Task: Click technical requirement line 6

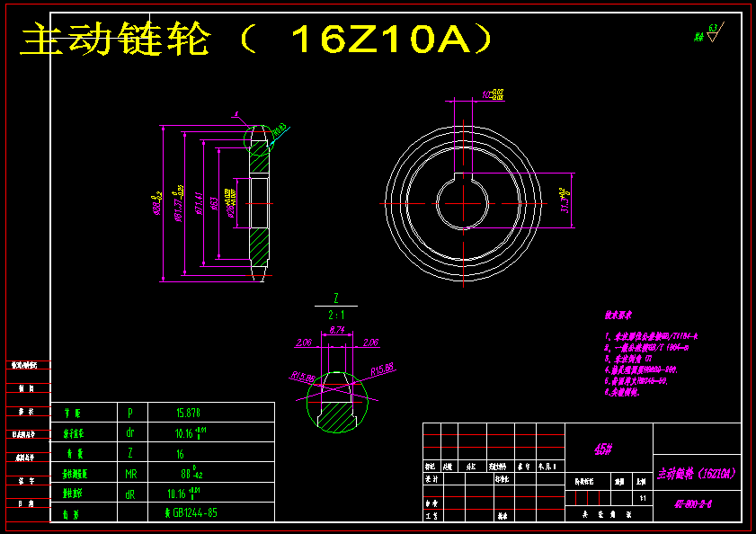Action: coord(622,393)
